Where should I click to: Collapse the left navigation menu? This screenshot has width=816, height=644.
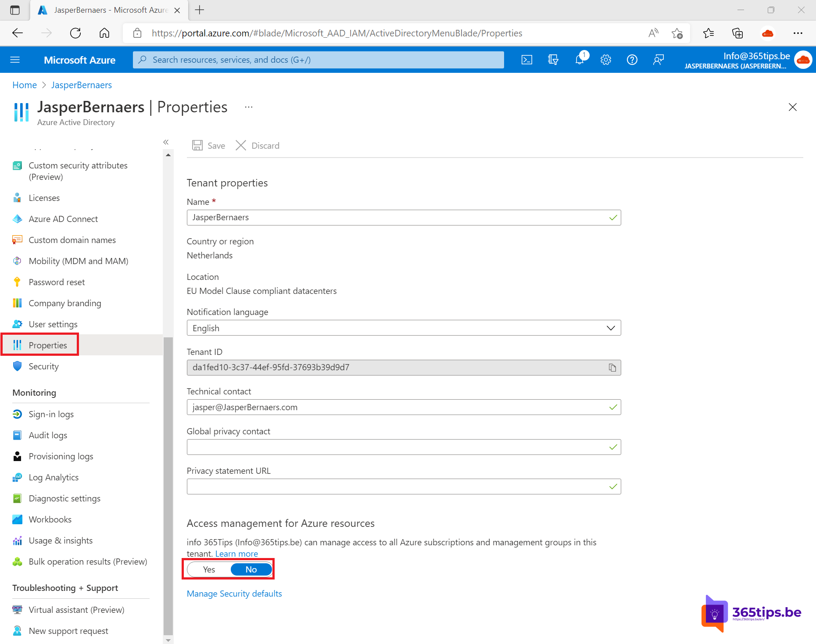coord(166,142)
